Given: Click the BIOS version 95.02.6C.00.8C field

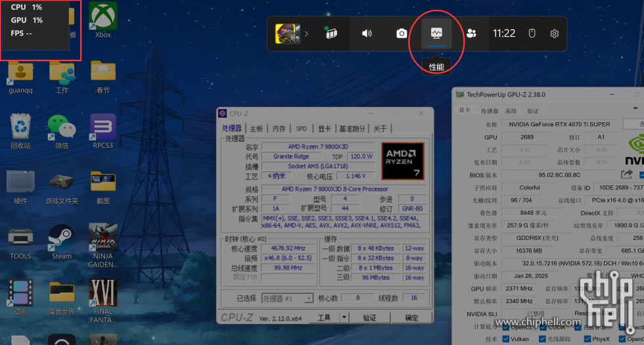Looking at the screenshot, I should [x=559, y=175].
